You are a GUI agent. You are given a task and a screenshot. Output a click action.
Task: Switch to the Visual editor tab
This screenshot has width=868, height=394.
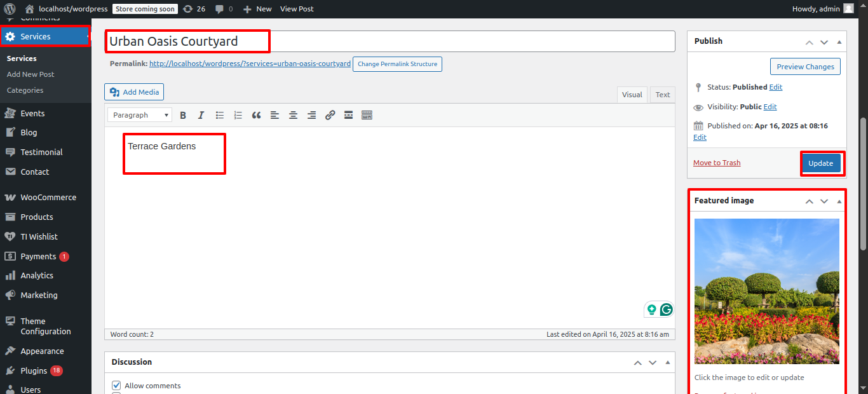[x=632, y=95]
